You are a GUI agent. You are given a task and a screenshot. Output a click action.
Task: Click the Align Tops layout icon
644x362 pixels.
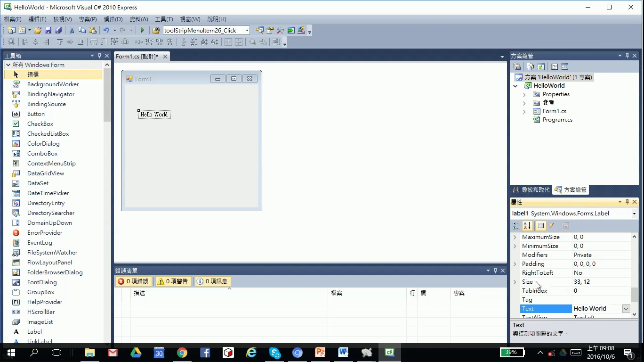60,42
